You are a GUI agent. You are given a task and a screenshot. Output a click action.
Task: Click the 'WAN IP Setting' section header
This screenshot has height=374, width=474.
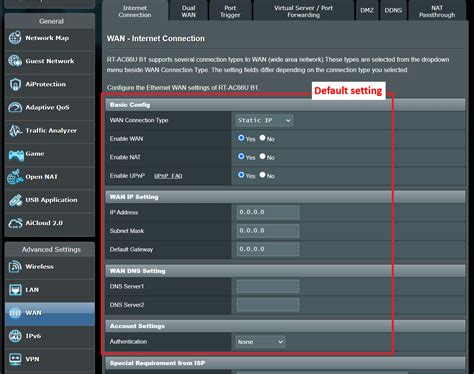[286, 197]
